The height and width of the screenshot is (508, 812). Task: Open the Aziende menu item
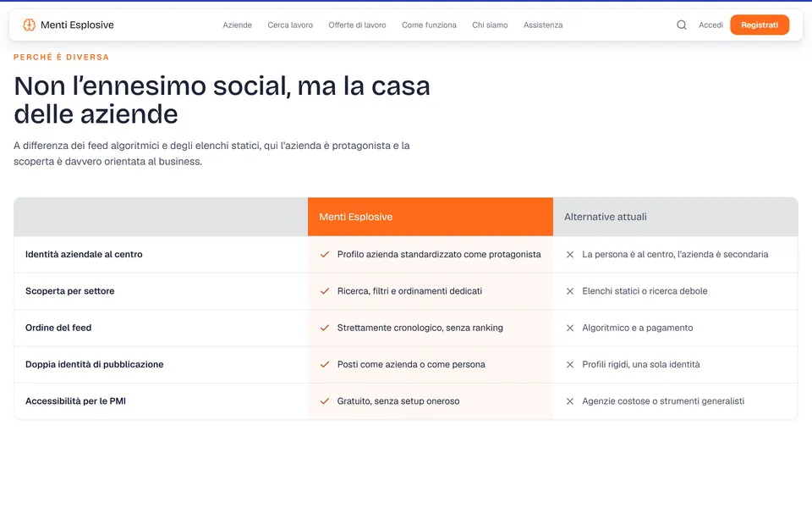pos(237,25)
